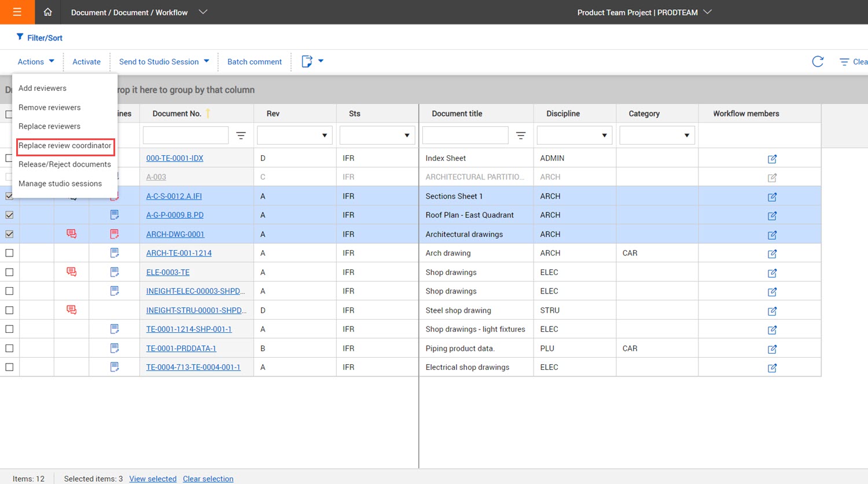Select Replace review coordinator menu item
The height and width of the screenshot is (484, 868).
65,146
